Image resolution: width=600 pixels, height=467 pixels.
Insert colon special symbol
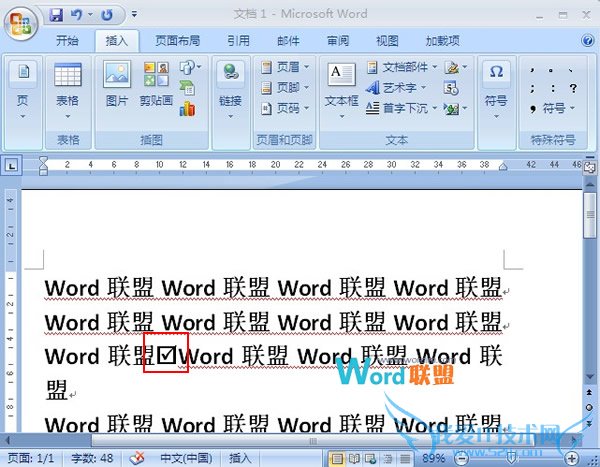point(553,88)
